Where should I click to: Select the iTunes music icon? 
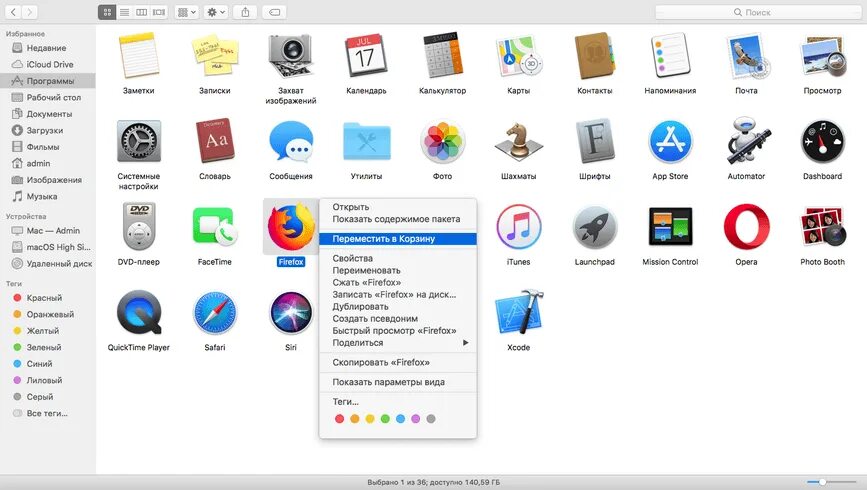[x=519, y=227]
